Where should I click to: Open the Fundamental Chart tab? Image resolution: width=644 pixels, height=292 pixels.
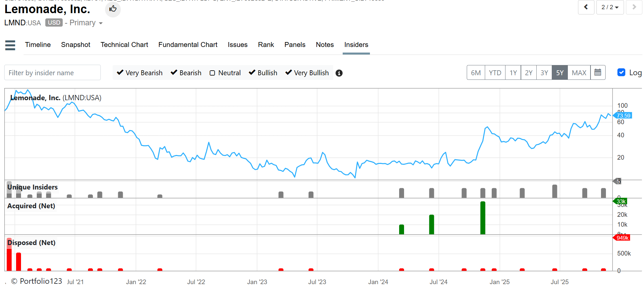click(188, 45)
